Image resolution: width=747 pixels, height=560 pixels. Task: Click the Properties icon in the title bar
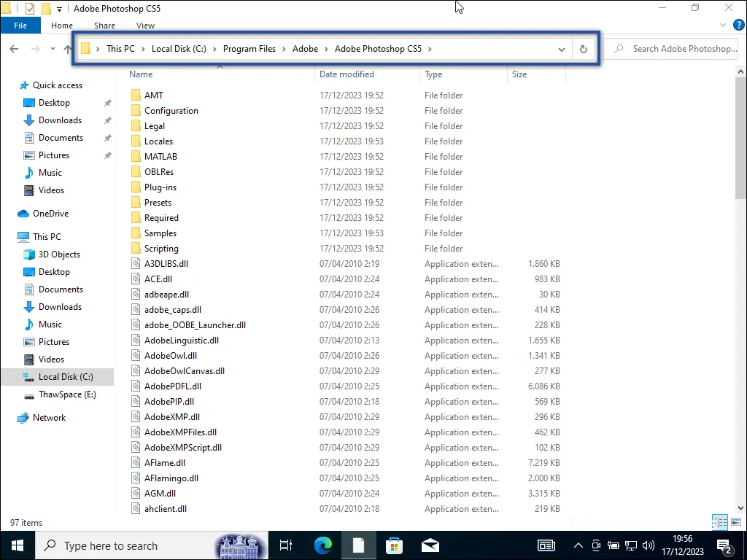30,9
